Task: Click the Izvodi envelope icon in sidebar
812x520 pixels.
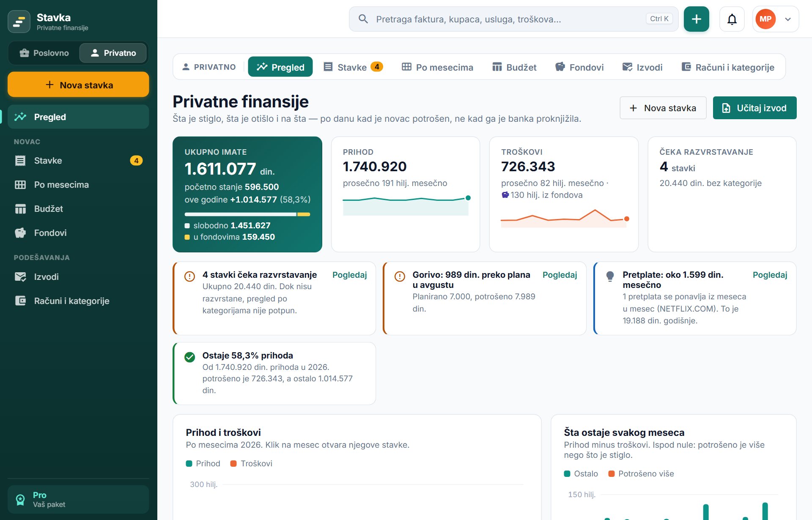Action: (20, 277)
